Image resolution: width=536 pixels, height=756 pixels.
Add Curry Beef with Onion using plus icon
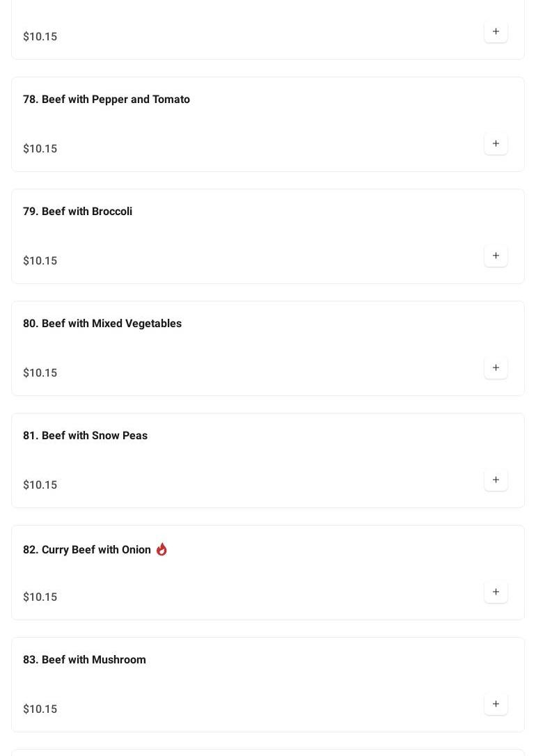coord(496,592)
